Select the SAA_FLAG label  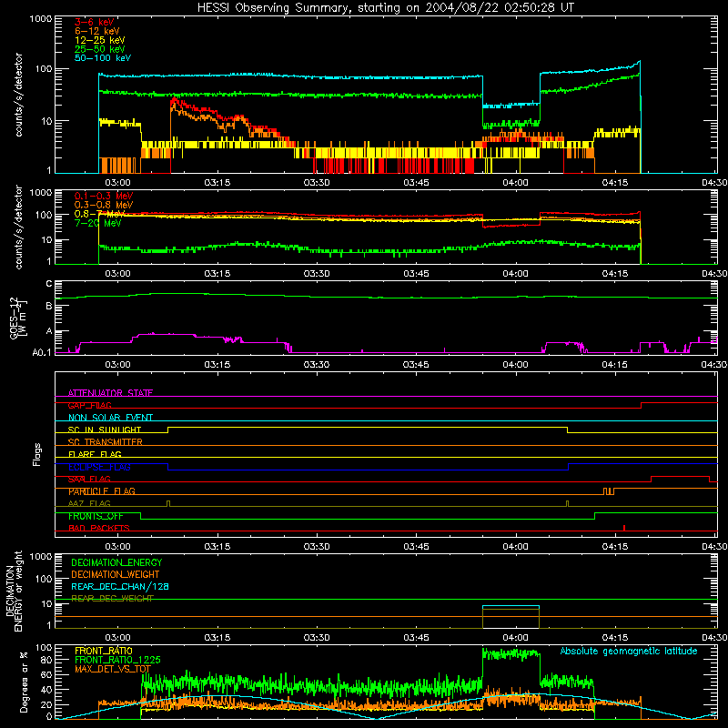(89, 479)
